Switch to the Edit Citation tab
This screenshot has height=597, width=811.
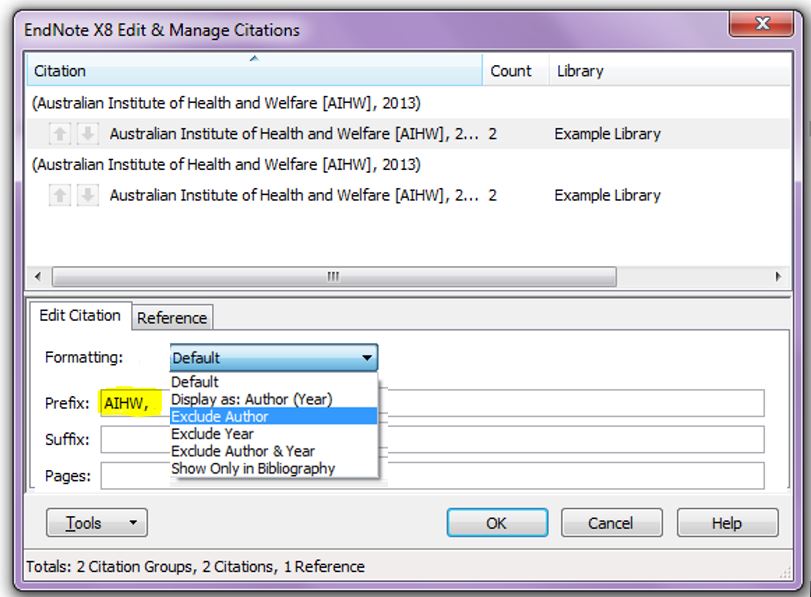(80, 316)
